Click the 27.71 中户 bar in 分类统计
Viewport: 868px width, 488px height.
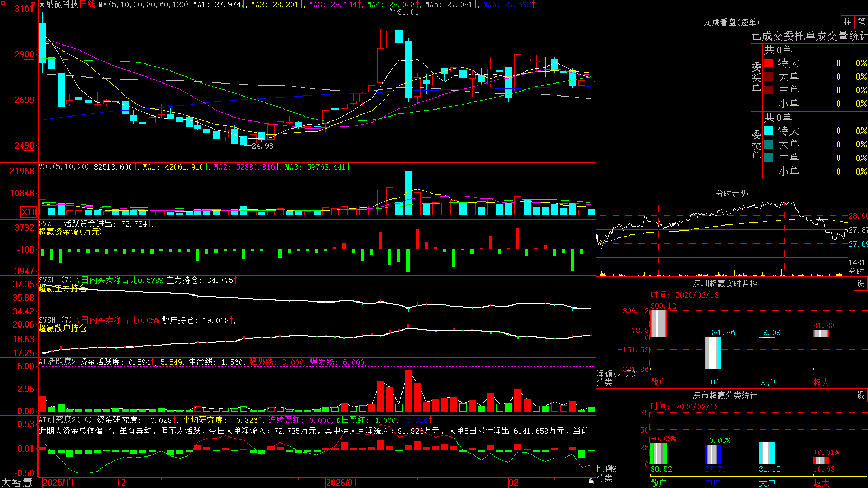713,454
